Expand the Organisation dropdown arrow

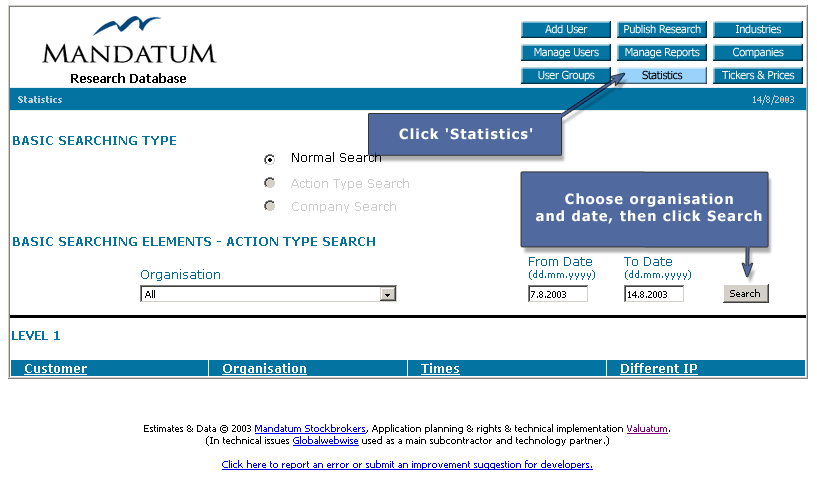(x=387, y=294)
